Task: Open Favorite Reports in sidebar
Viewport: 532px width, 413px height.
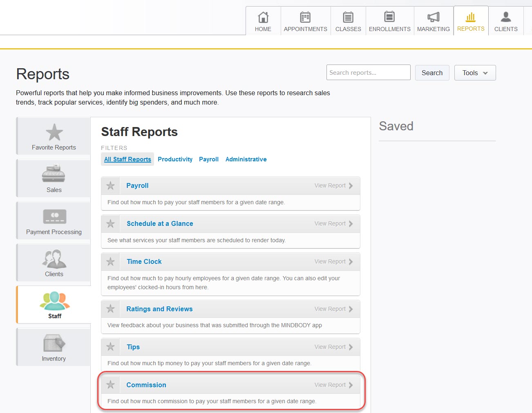Action: [x=54, y=136]
